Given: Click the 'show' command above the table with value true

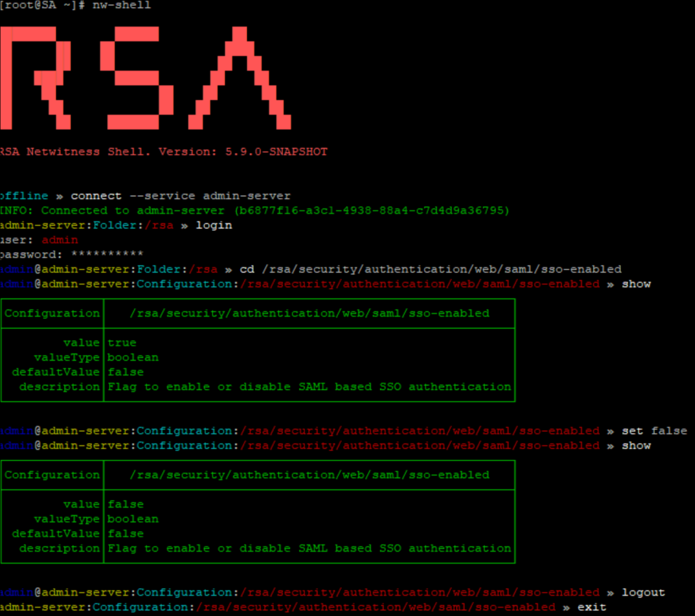Looking at the screenshot, I should (636, 284).
